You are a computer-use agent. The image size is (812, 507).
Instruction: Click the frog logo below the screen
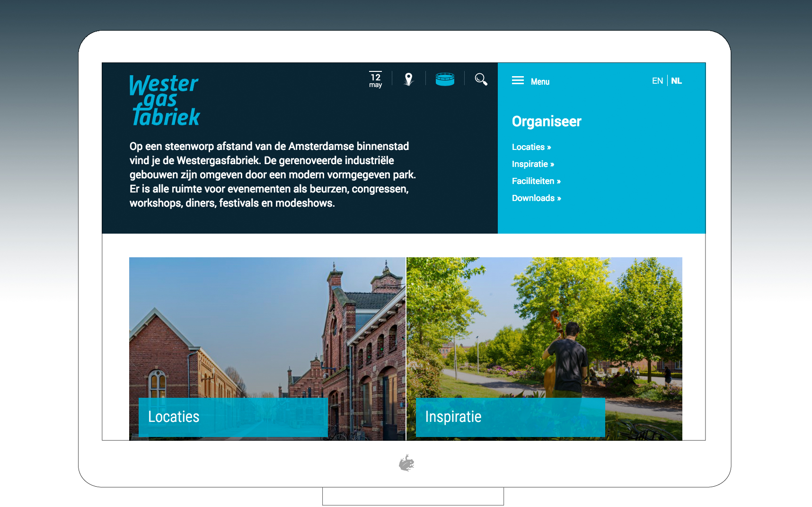point(406,463)
